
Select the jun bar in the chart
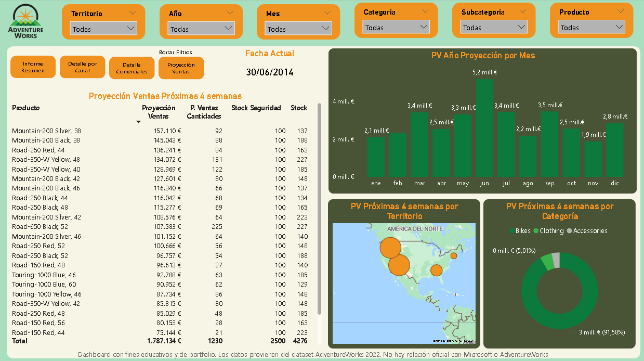484,127
